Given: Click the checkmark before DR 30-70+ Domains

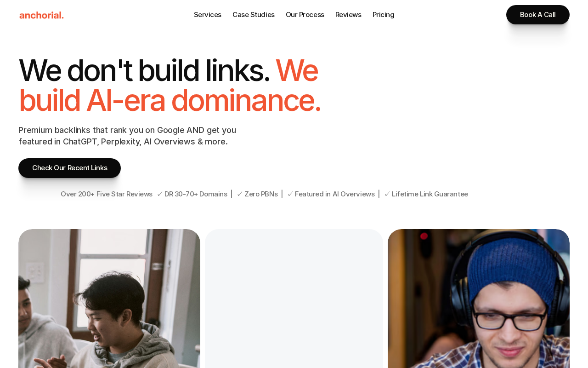Looking at the screenshot, I should pyautogui.click(x=160, y=194).
